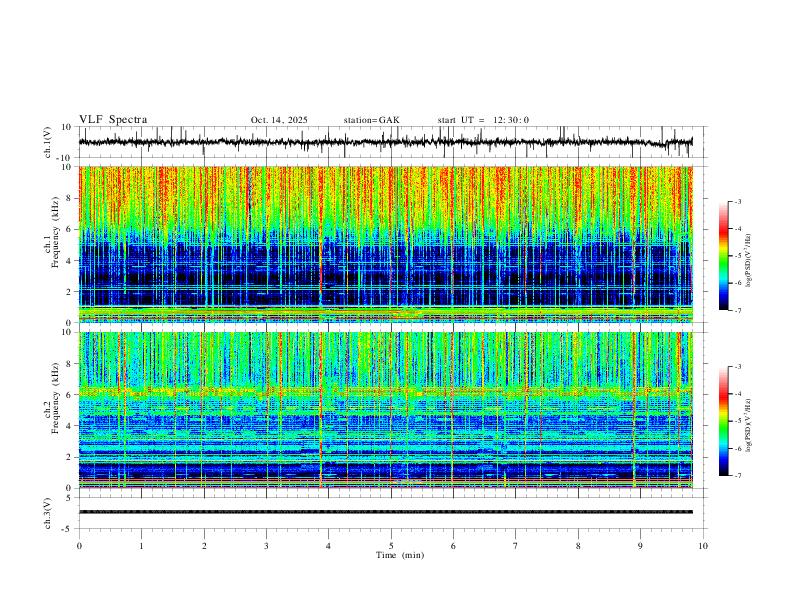Click the "VLF Spectra" title text

(113, 119)
